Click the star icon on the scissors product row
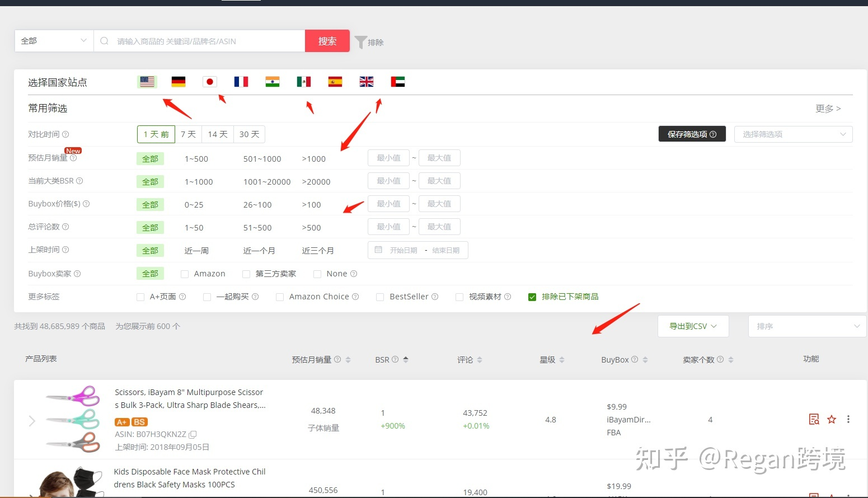The height and width of the screenshot is (498, 868). coord(832,419)
